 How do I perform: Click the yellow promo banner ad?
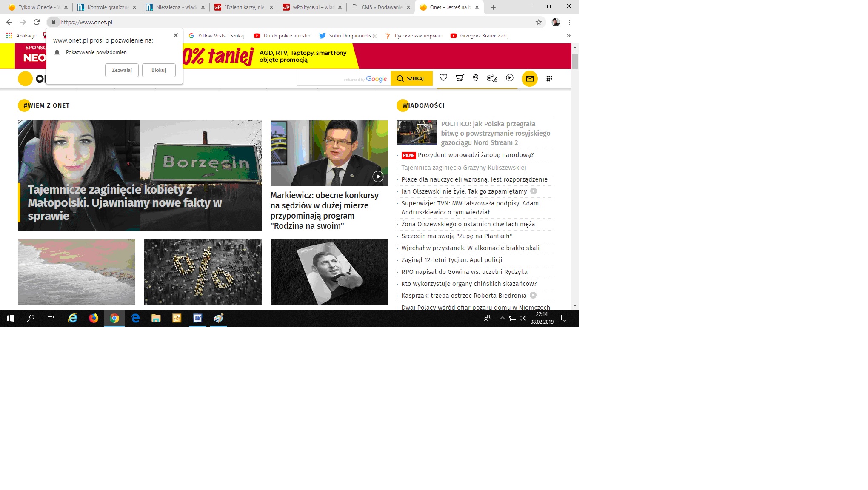click(271, 56)
